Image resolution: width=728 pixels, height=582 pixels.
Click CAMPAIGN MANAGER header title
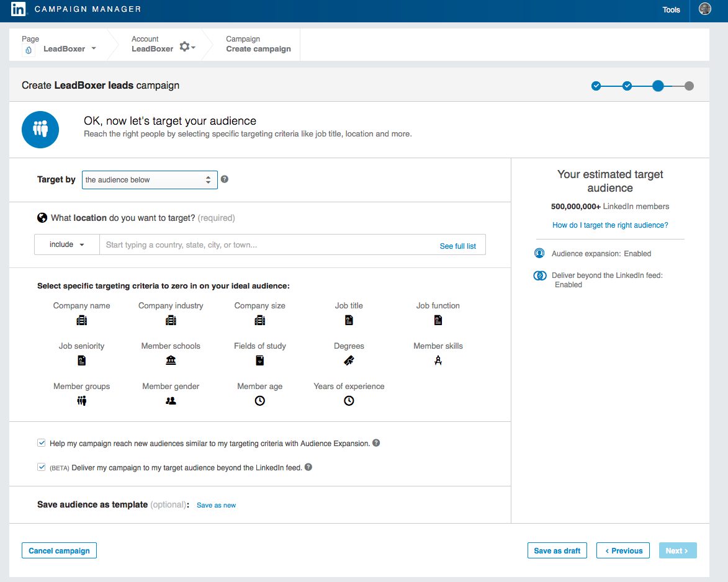88,9
